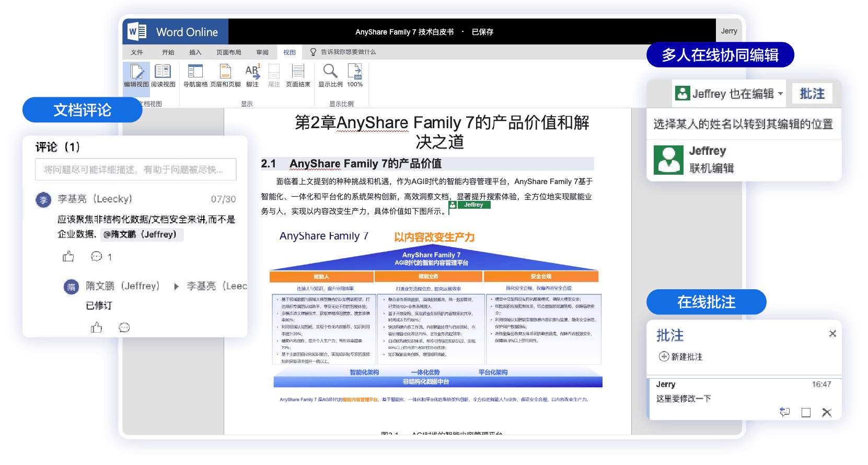The width and height of the screenshot is (868, 465).
Task: Click the 非结构化数据中台 blue bar
Action: (438, 382)
